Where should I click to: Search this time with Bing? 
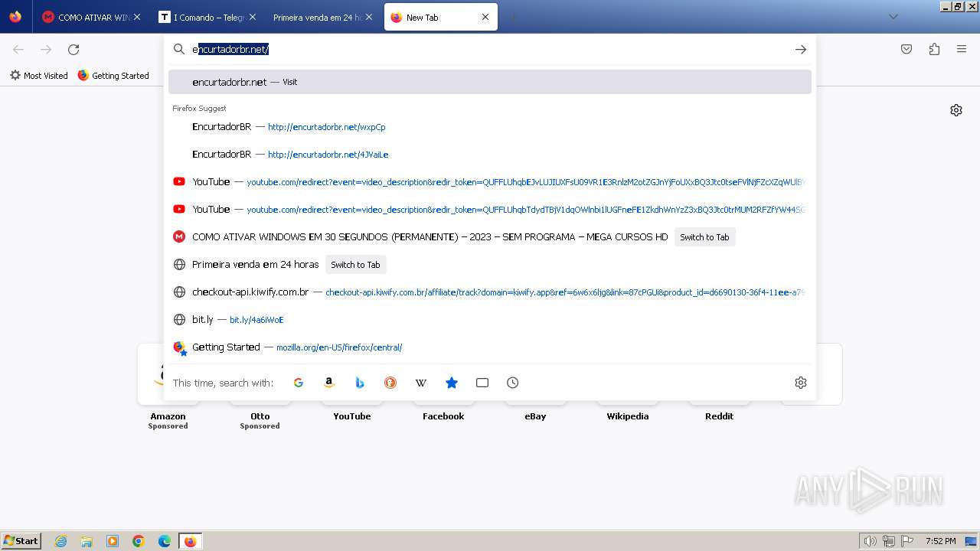360,383
